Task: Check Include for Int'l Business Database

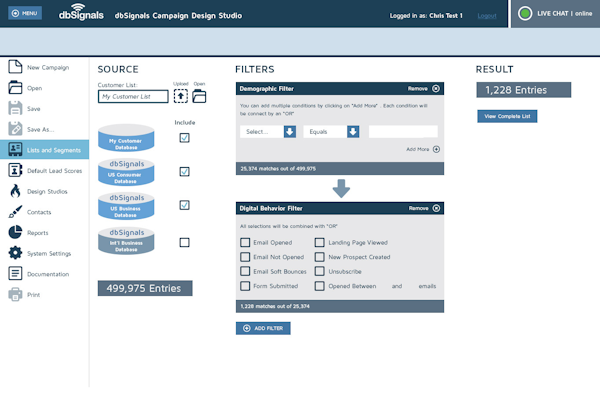Action: 184,243
